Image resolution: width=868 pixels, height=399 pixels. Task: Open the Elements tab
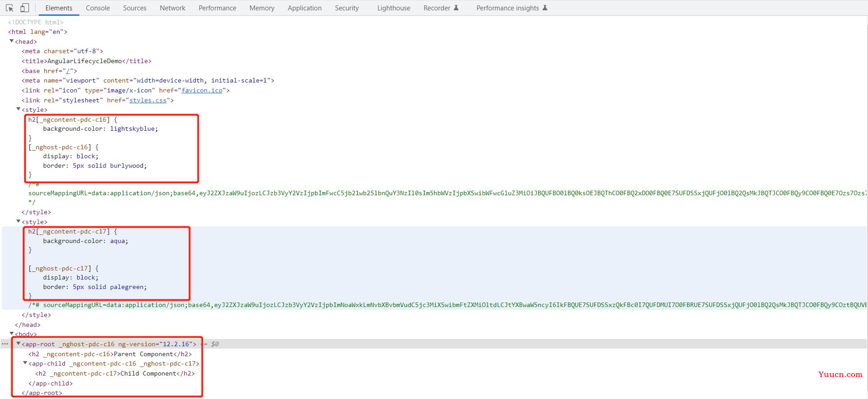pos(59,8)
